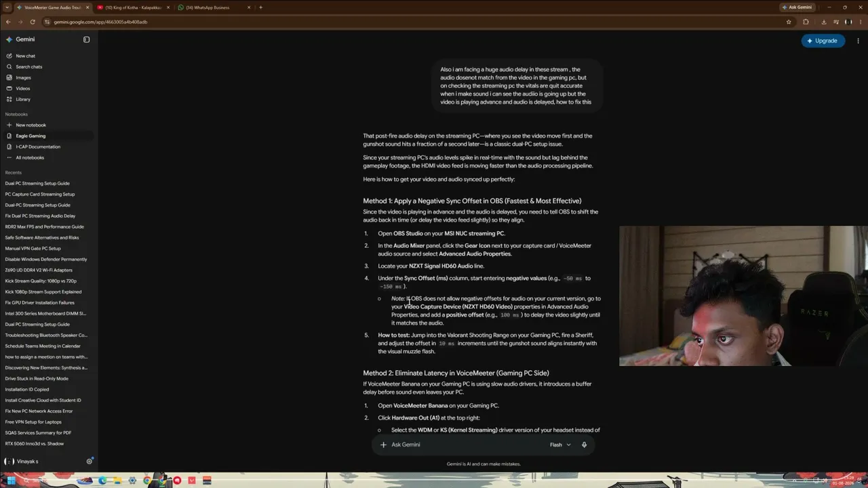Viewport: 868px width, 488px height.
Task: Open the I-CAP Documentation notebook
Action: (38, 146)
